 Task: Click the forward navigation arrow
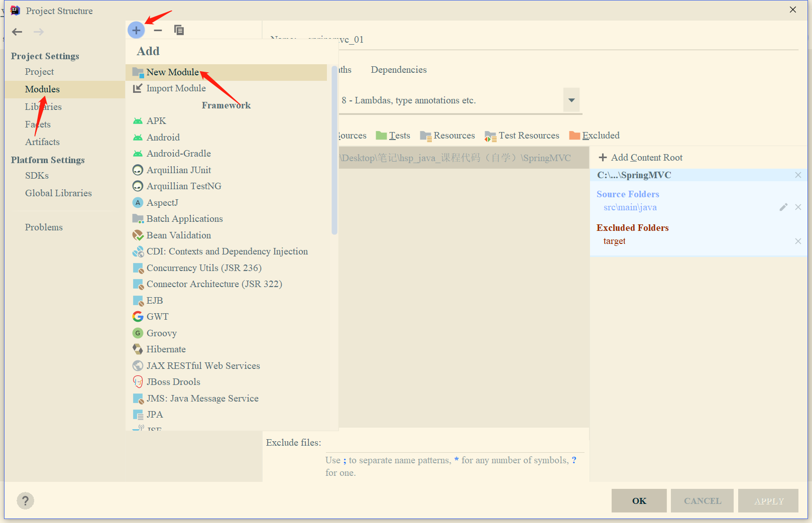[39, 32]
